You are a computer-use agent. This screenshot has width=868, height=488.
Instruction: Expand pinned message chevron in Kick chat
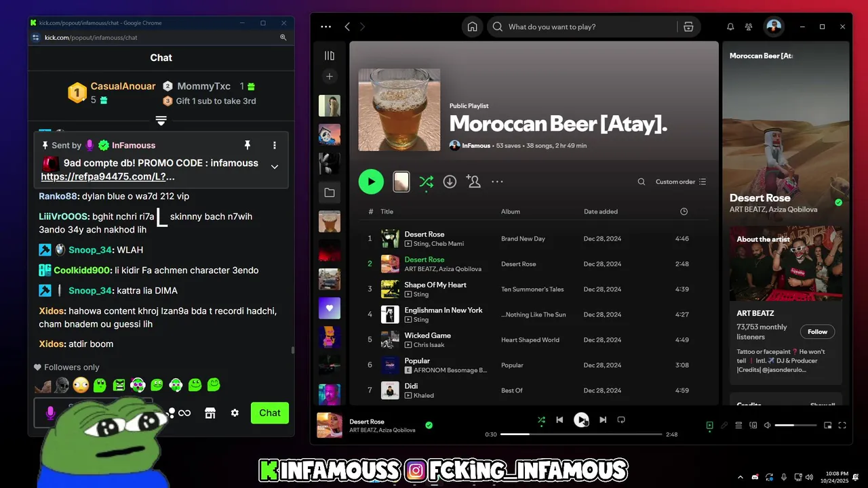pos(275,167)
